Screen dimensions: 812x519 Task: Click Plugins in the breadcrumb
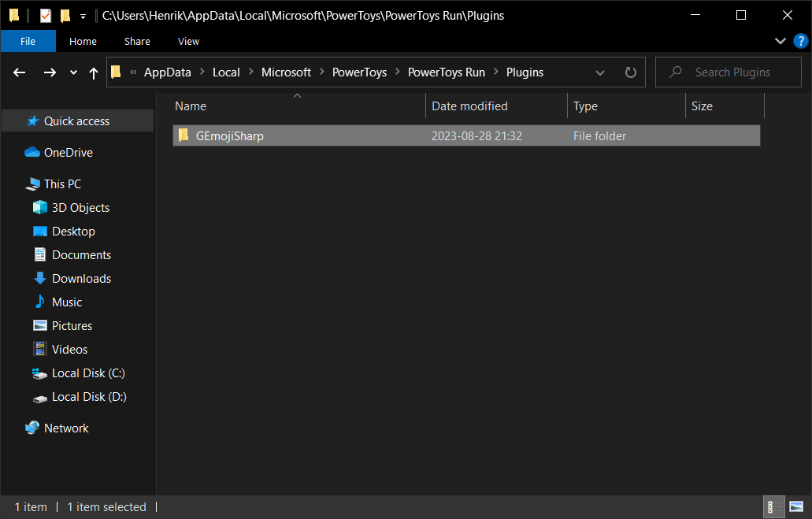[x=525, y=72]
